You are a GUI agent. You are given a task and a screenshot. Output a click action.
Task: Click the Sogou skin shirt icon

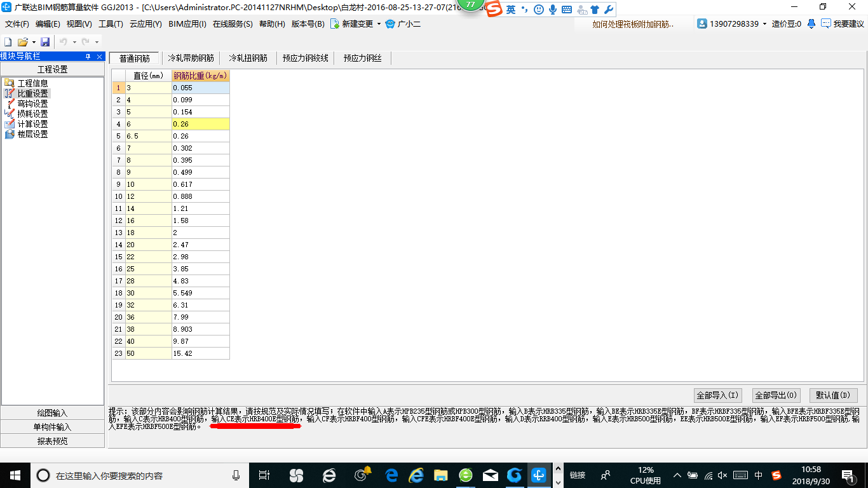pyautogui.click(x=594, y=10)
